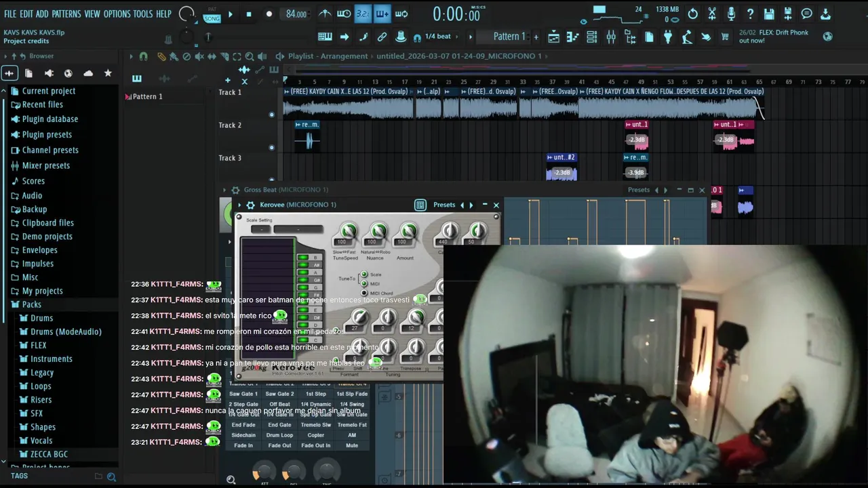The width and height of the screenshot is (868, 488).
Task: Click the undo history icon
Action: point(693,14)
